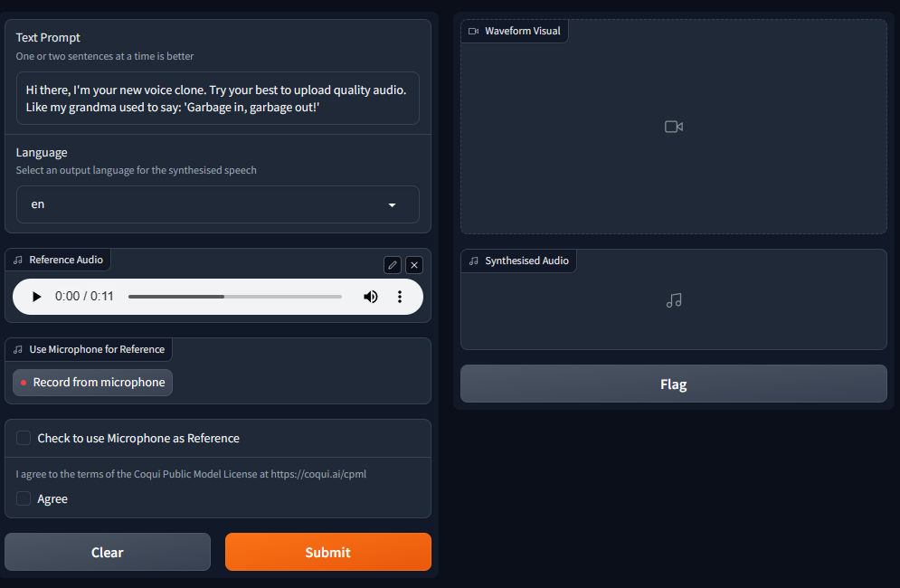Open the three-dot menu on the audio player
Viewport: 900px width, 588px height.
[400, 296]
